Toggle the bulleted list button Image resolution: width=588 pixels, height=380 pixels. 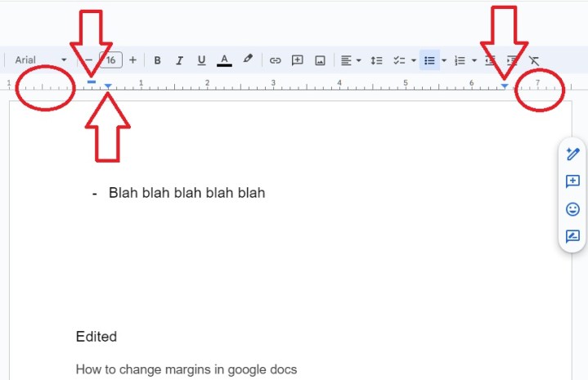pyautogui.click(x=429, y=60)
